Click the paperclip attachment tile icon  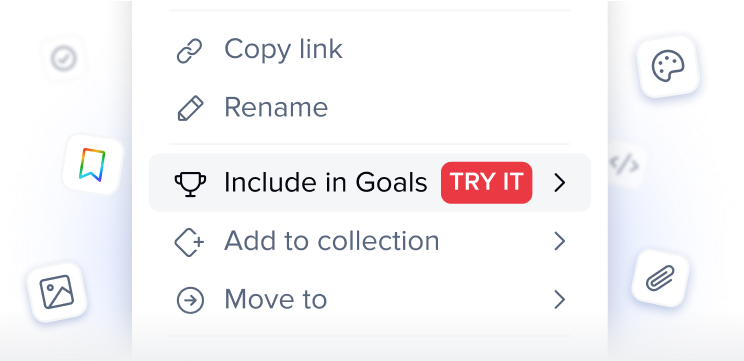660,278
